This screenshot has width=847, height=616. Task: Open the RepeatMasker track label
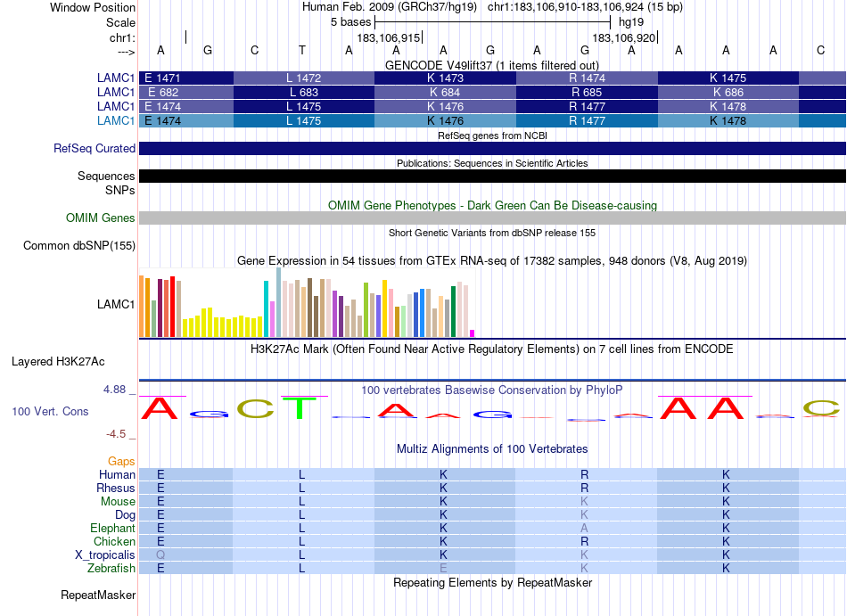tap(98, 595)
